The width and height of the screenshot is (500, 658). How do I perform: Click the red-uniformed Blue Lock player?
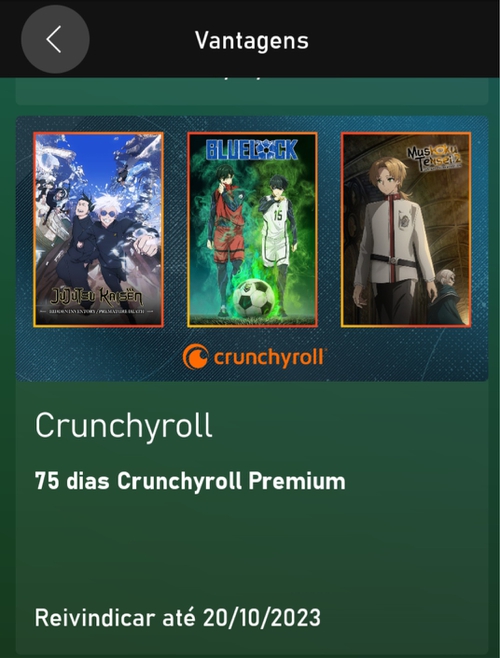225,239
